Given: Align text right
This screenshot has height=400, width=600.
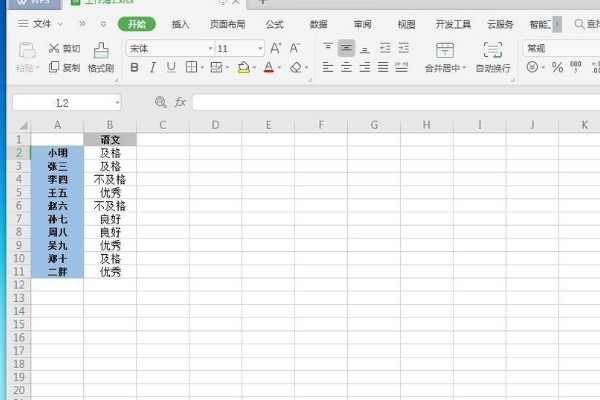Looking at the screenshot, I should coord(365,67).
